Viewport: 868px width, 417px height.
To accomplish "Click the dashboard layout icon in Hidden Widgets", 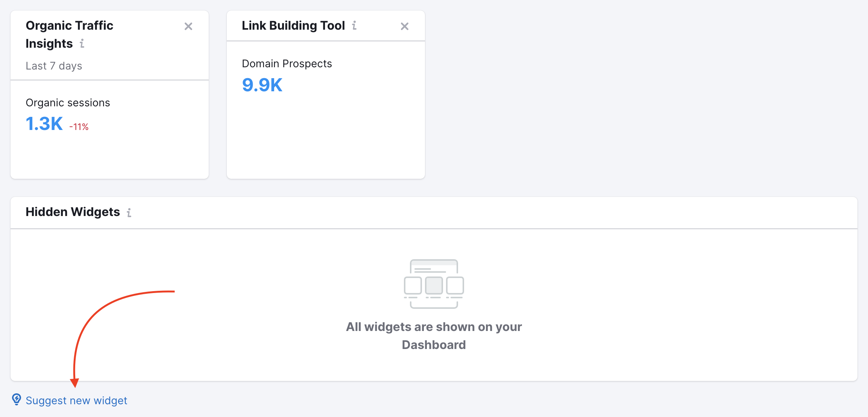I will point(434,282).
